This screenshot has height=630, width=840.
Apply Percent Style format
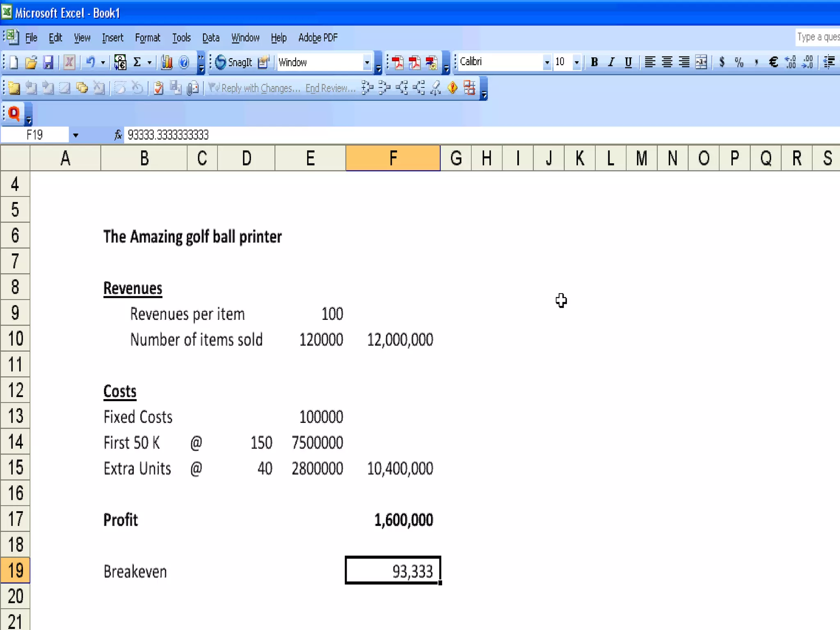(x=739, y=62)
